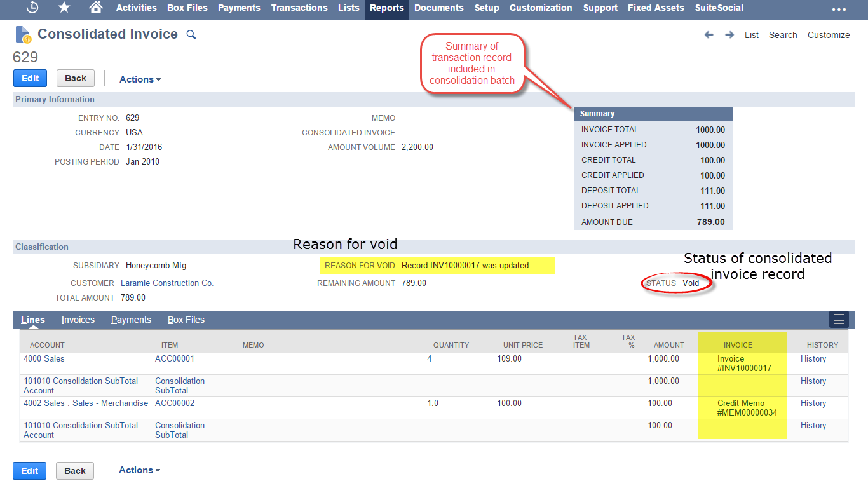This screenshot has height=481, width=868.
Task: Open History link for Credit Memo row
Action: [x=813, y=403]
